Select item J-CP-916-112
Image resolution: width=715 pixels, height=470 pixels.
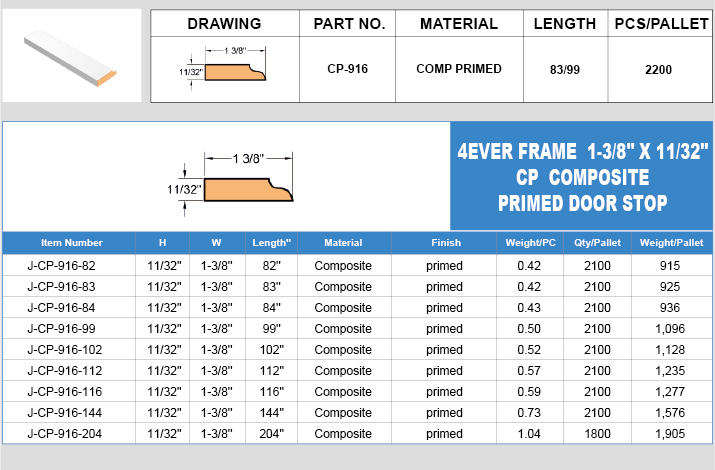coord(65,371)
